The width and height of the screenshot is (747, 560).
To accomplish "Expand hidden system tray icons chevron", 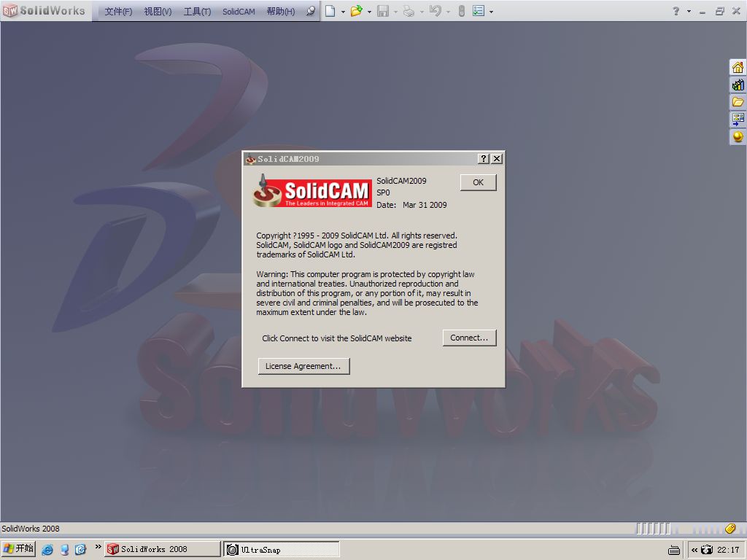I will pos(694,550).
